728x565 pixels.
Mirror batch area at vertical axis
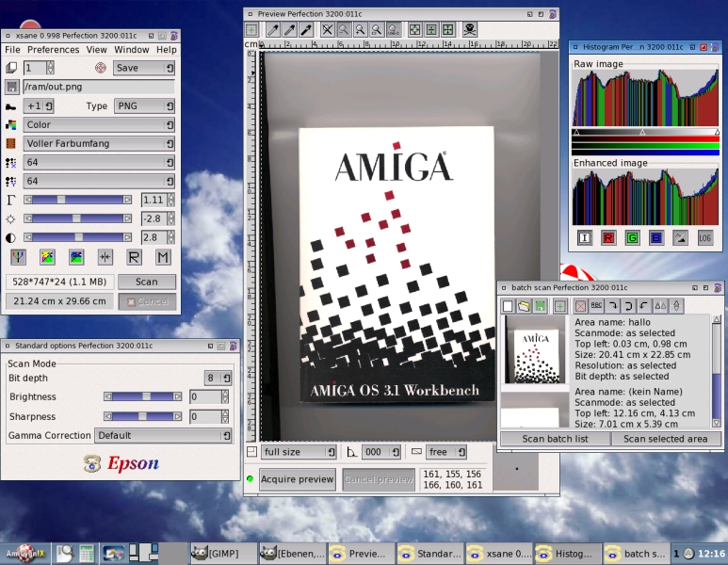660,306
